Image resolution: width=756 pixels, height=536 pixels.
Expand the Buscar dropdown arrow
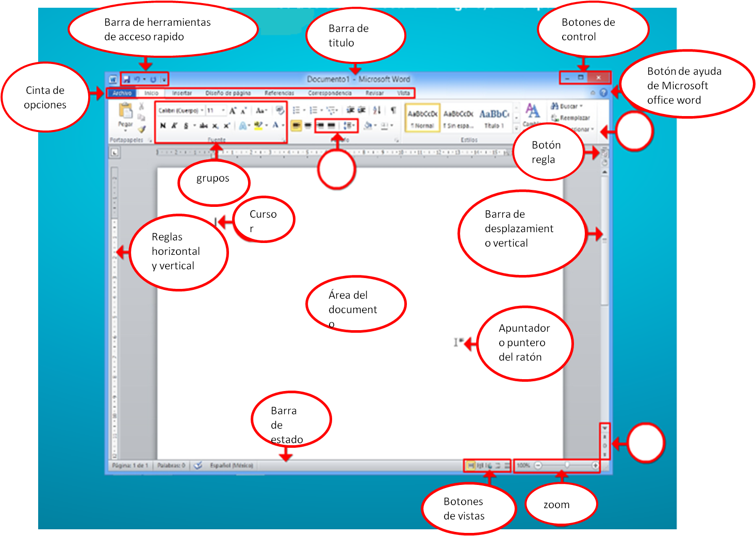tap(581, 106)
